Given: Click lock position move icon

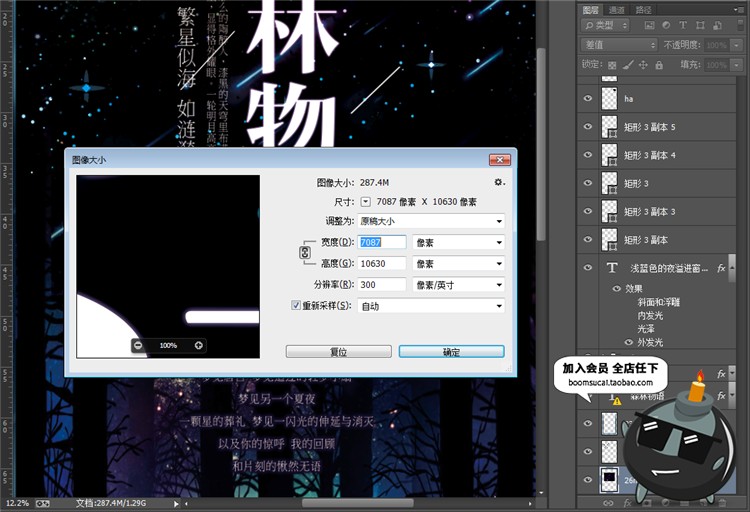Looking at the screenshot, I should pos(643,65).
